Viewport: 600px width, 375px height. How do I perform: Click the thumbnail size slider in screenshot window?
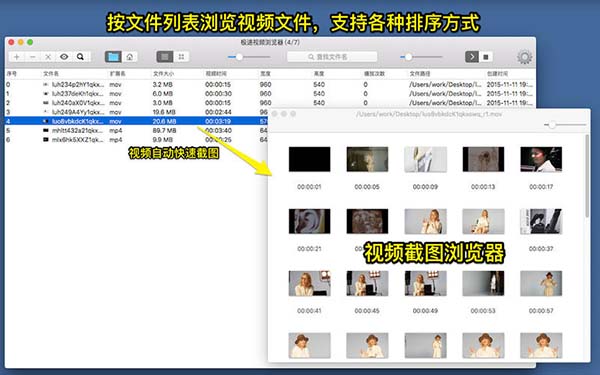point(566,124)
